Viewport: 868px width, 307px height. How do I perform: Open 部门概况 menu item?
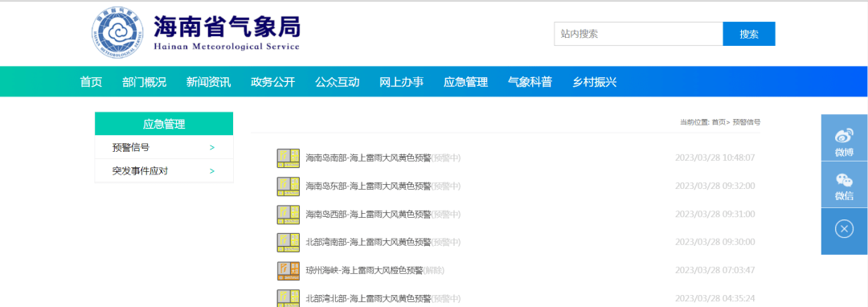click(144, 83)
